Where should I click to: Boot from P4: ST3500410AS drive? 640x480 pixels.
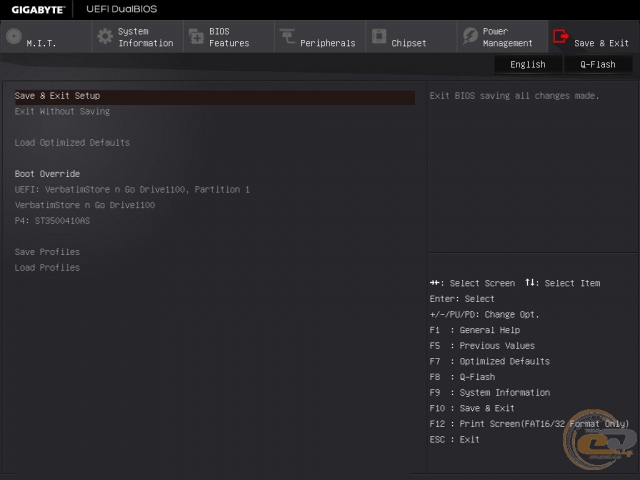click(x=52, y=221)
